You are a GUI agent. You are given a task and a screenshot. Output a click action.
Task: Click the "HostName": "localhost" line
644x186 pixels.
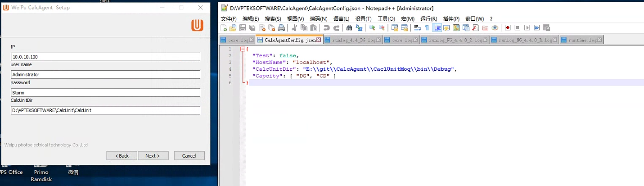[x=292, y=62]
